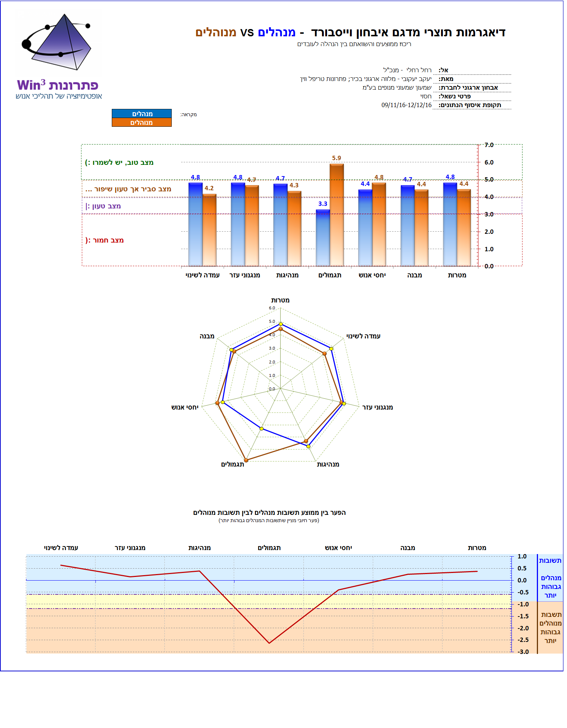The height and width of the screenshot is (728, 567).
Task: Click the blue מנהלים legend swatch
Action: tap(142, 114)
